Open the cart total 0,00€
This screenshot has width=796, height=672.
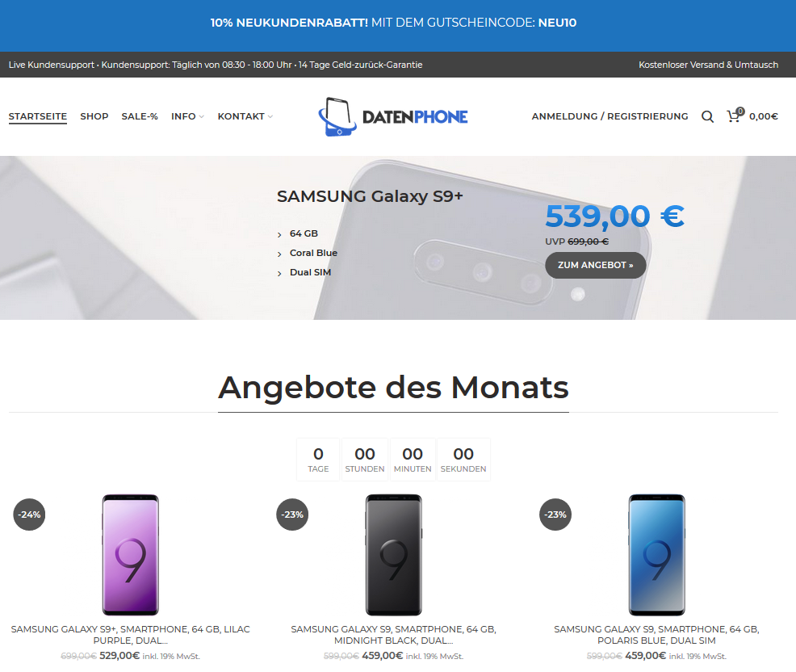tap(764, 116)
